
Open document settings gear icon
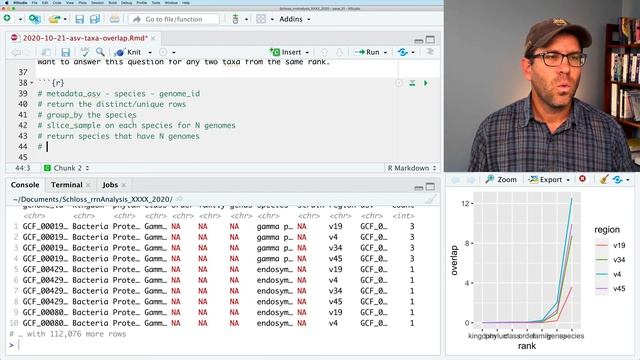[163, 52]
